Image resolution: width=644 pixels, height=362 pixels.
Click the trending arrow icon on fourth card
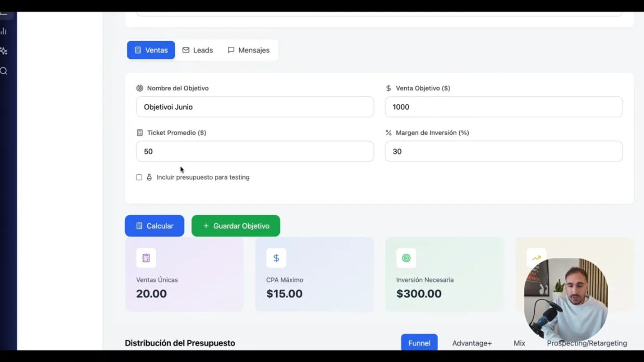(x=536, y=258)
